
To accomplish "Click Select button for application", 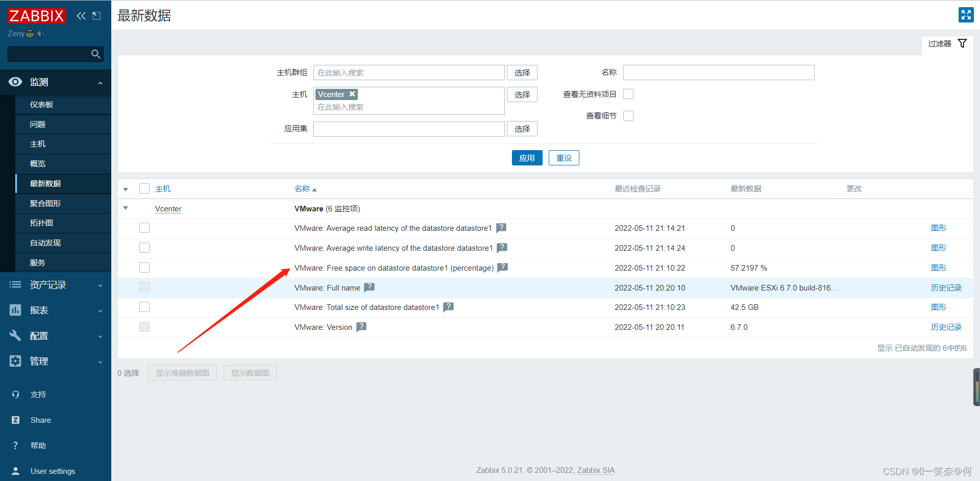I will pyautogui.click(x=522, y=129).
